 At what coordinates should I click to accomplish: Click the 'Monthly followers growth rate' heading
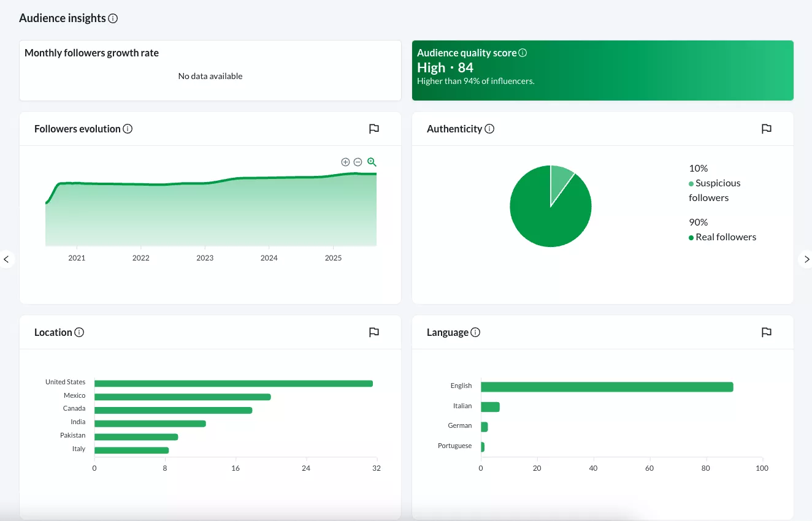[x=91, y=53]
